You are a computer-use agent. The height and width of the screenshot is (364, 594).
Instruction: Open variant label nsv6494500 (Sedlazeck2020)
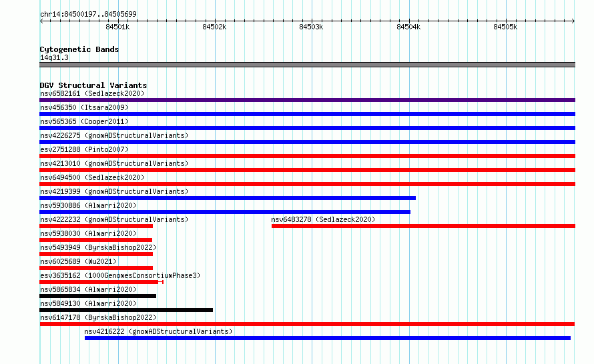point(92,177)
